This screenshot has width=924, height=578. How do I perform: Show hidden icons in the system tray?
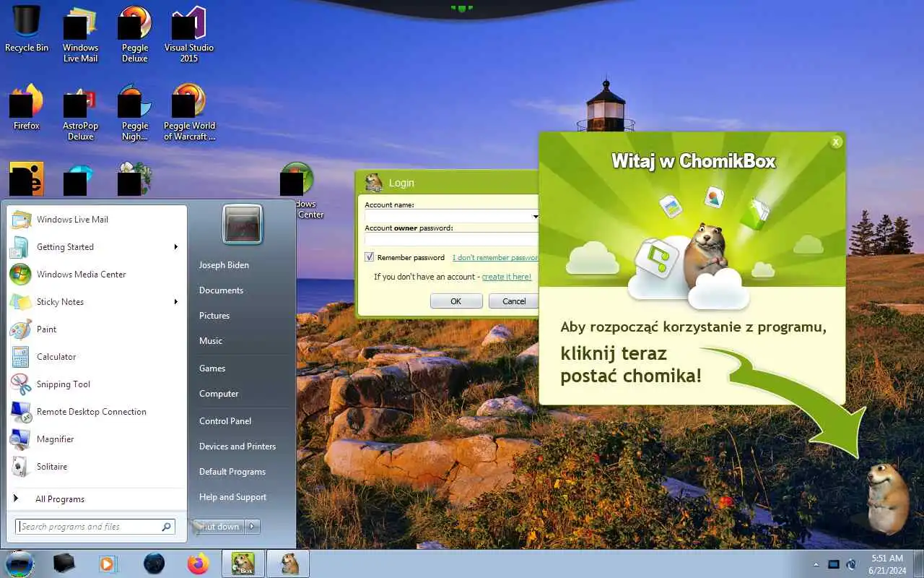[x=816, y=564]
